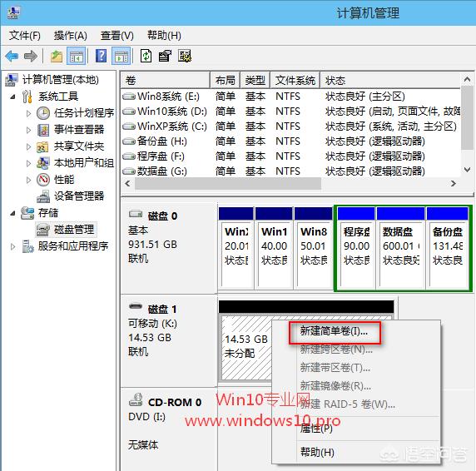Click the green Refresh toolbar icon
Viewport: 476px width, 471px height.
coord(146,56)
